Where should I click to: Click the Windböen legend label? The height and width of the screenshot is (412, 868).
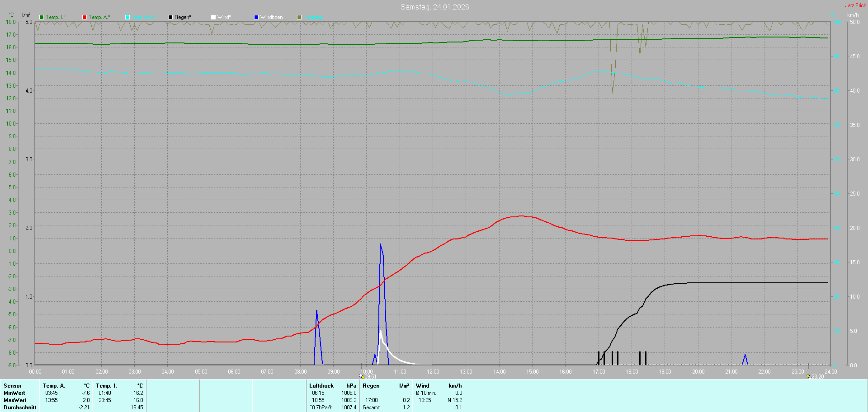[272, 17]
